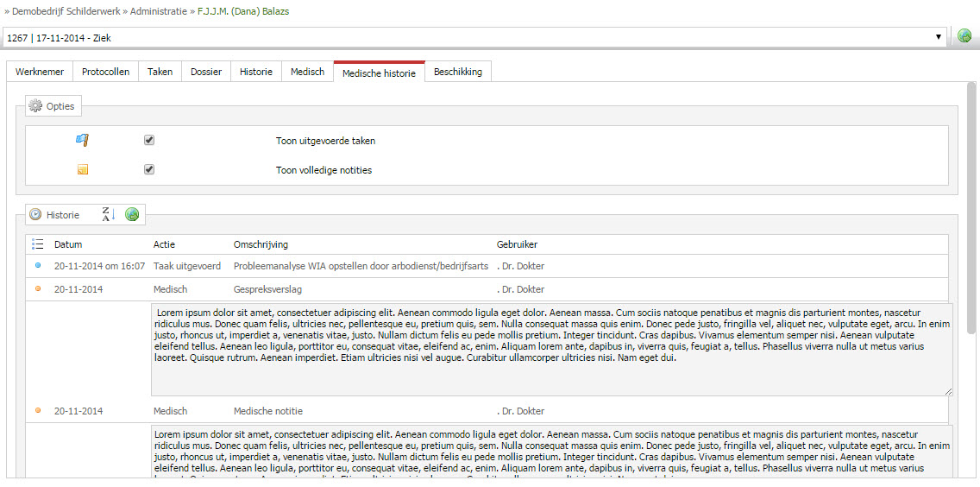Uncheck Toon volledige notities checkbox
Screen dimensions: 980x487
[x=148, y=169]
